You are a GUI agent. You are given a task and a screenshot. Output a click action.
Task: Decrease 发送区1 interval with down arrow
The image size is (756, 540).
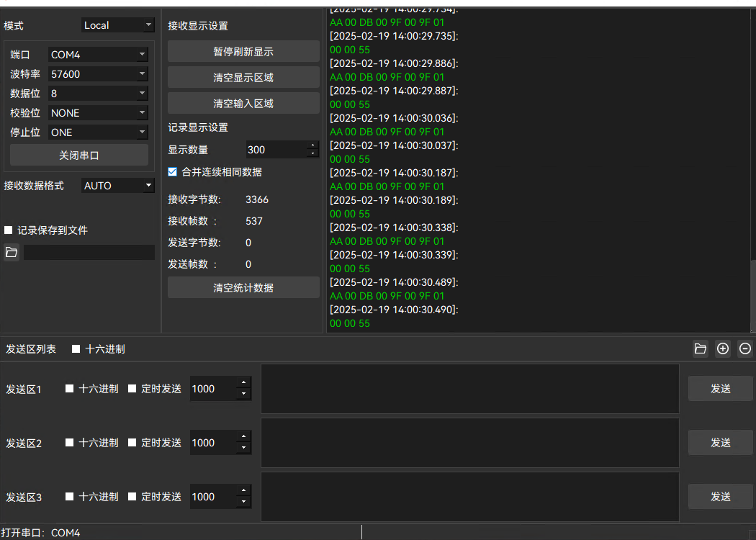click(244, 394)
